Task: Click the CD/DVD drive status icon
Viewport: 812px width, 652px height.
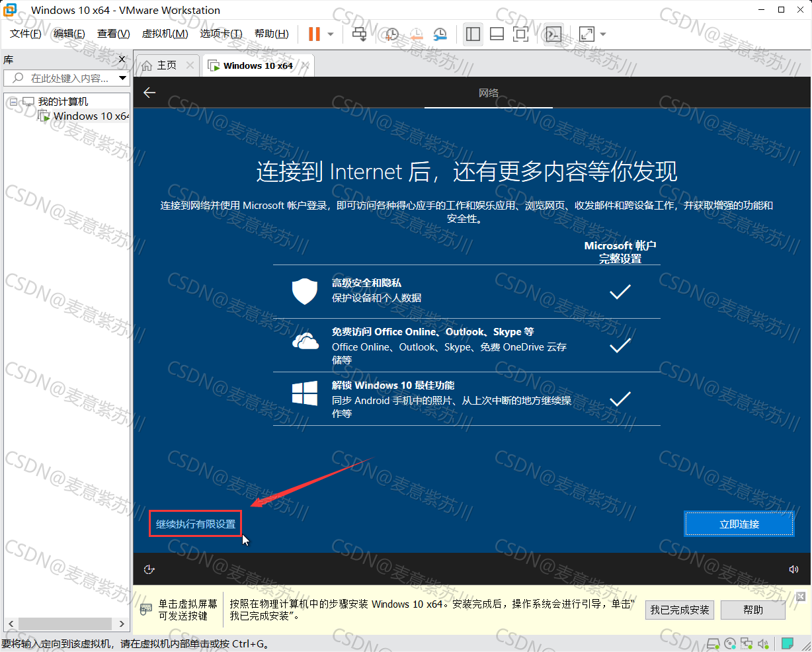Action: (x=730, y=643)
